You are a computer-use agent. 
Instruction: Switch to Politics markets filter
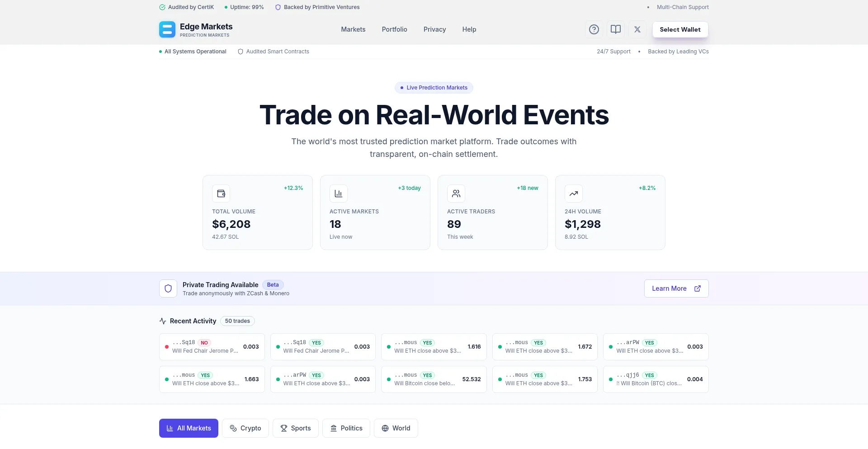click(x=346, y=428)
